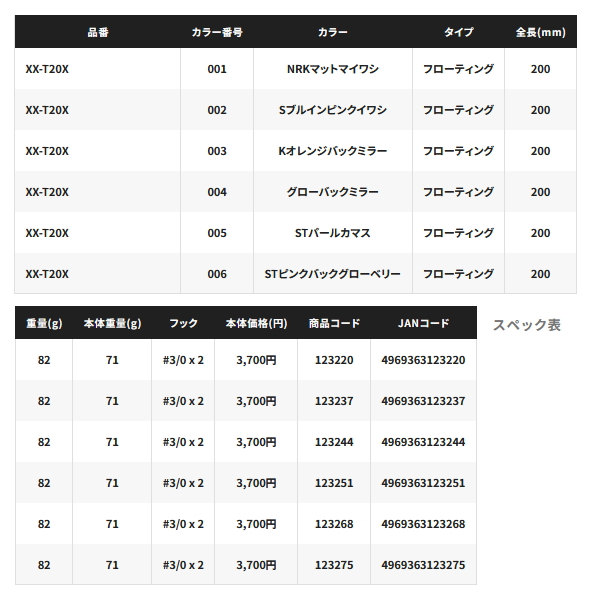Click the 重量(g) column header
This screenshot has height=600, width=600.
pos(44,323)
